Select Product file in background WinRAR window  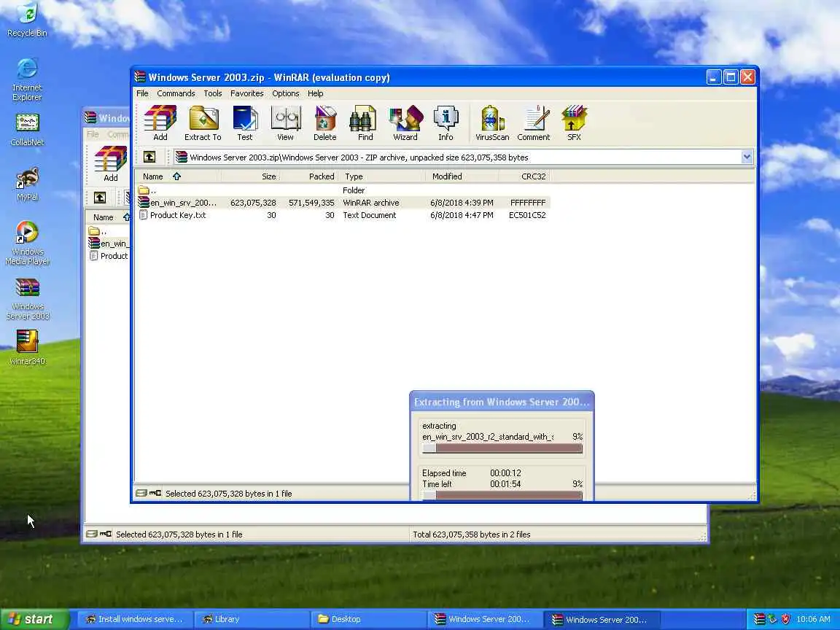(109, 255)
